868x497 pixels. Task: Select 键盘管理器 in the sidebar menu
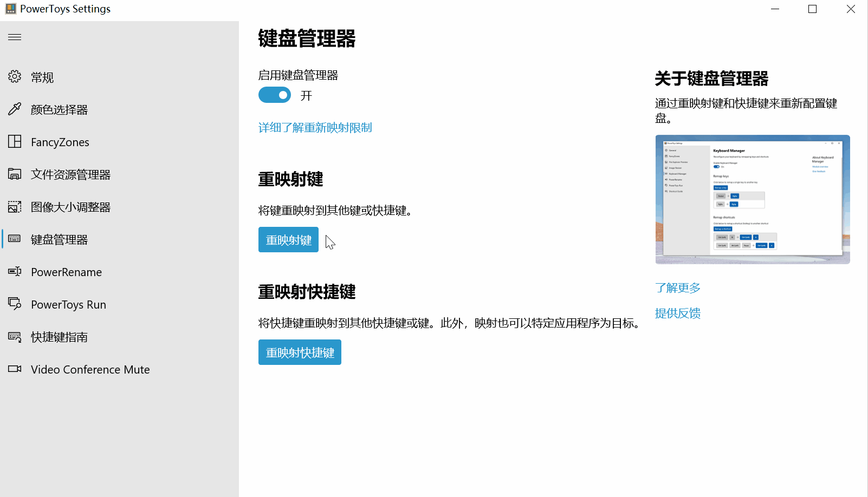coord(60,239)
